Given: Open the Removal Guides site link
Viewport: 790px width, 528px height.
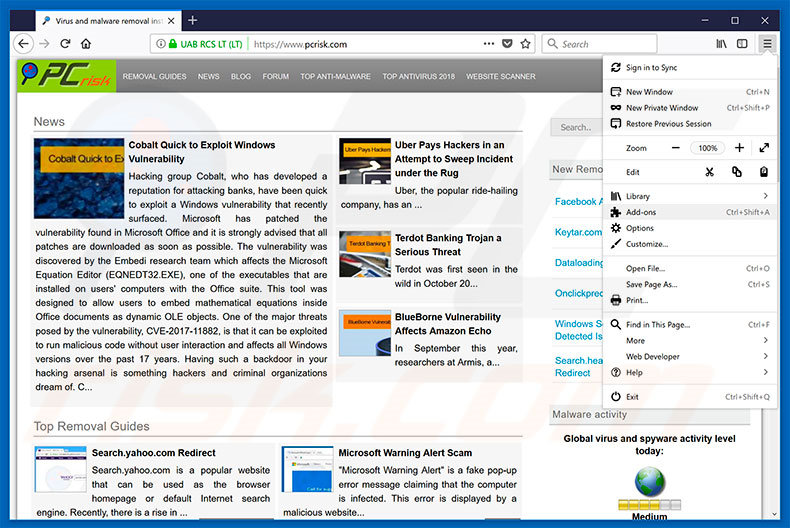Looking at the screenshot, I should [154, 76].
